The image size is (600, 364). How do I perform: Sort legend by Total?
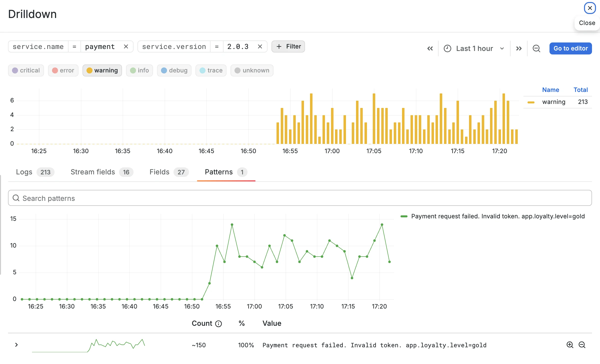click(580, 90)
